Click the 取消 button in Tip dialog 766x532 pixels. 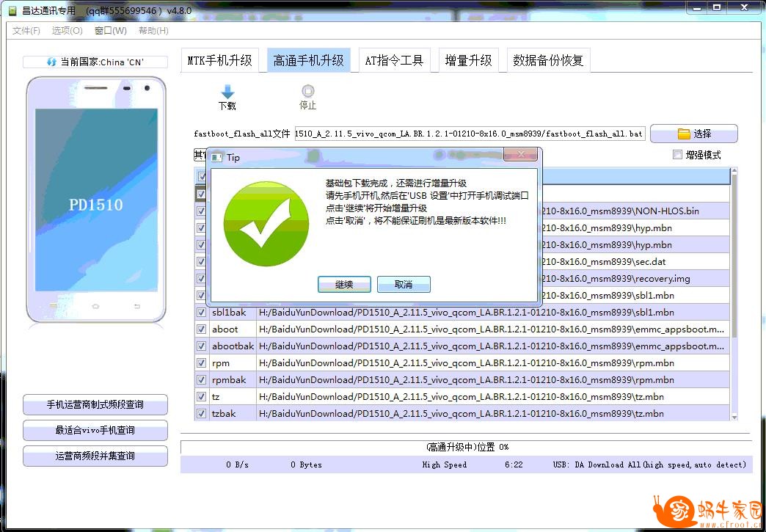404,284
